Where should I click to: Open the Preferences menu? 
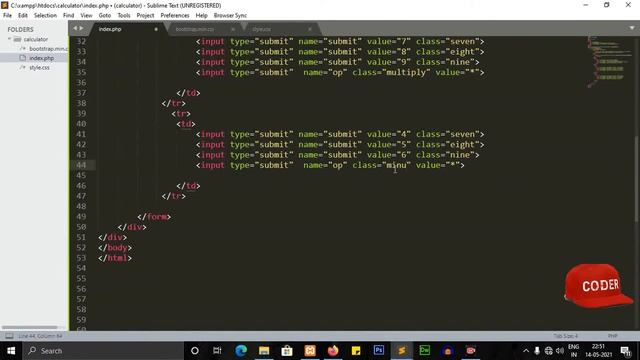coord(175,16)
